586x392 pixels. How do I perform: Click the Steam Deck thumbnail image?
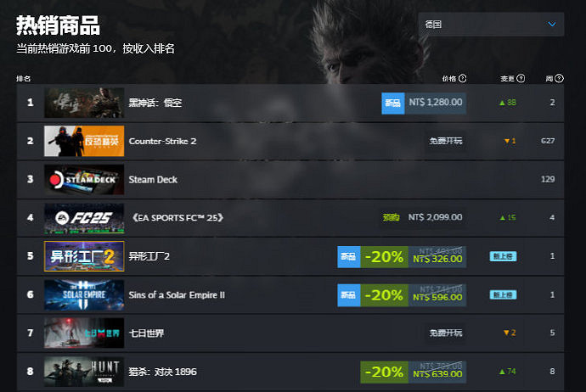point(84,180)
